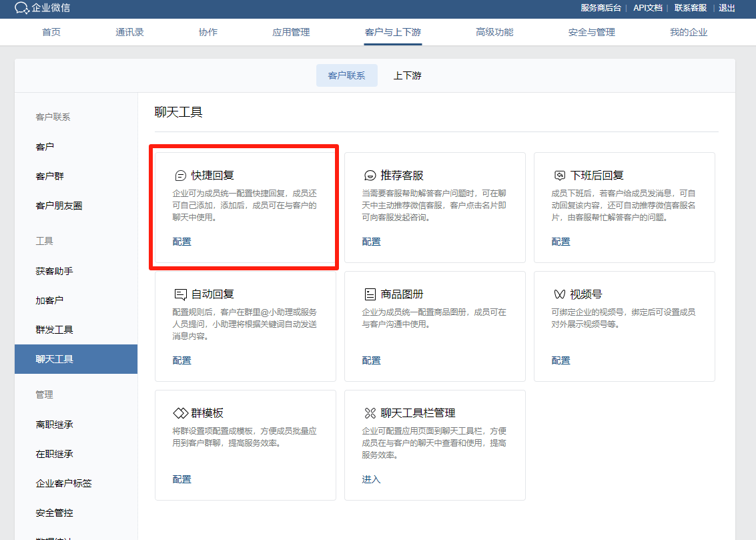Open 客户朋友圈 in the sidebar
The image size is (756, 540).
(59, 206)
